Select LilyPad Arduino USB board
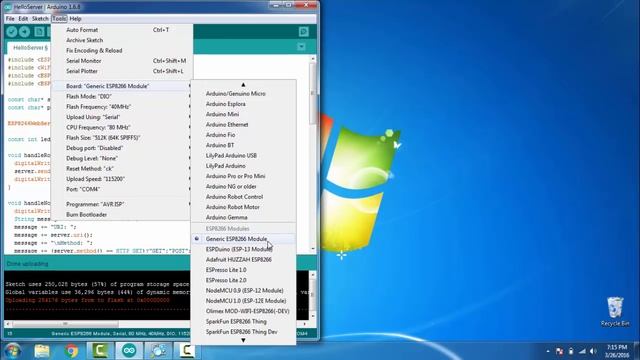This screenshot has width=640, height=360. click(x=243, y=156)
